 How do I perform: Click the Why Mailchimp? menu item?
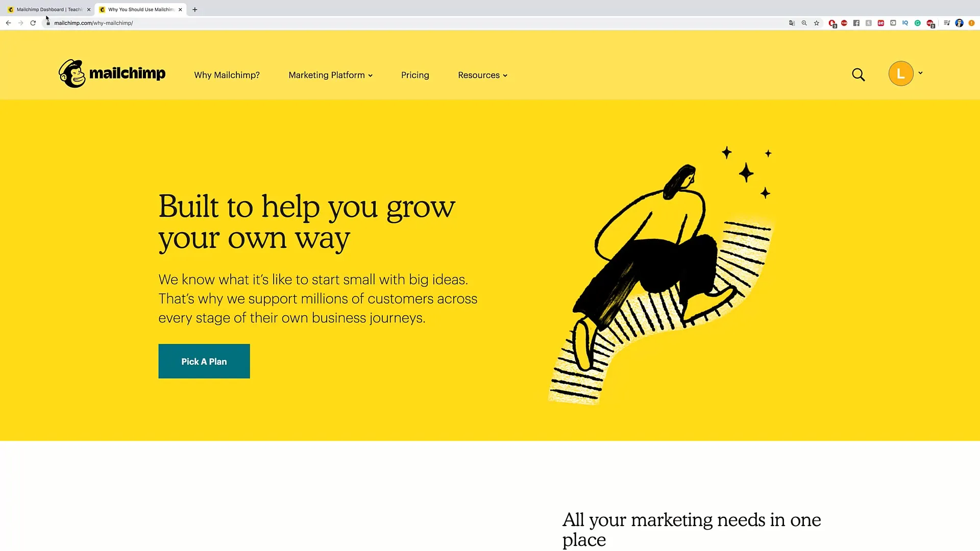[x=227, y=74]
